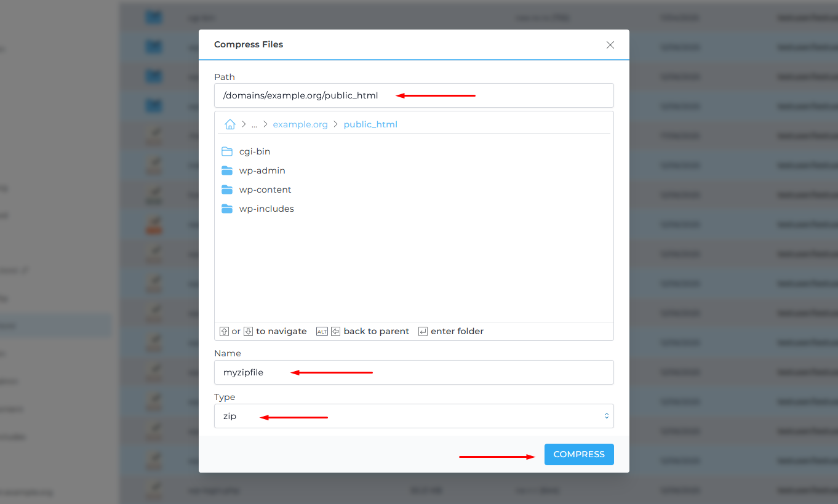This screenshot has width=838, height=504.
Task: Select the wp-includes folder icon
Action: pos(227,209)
